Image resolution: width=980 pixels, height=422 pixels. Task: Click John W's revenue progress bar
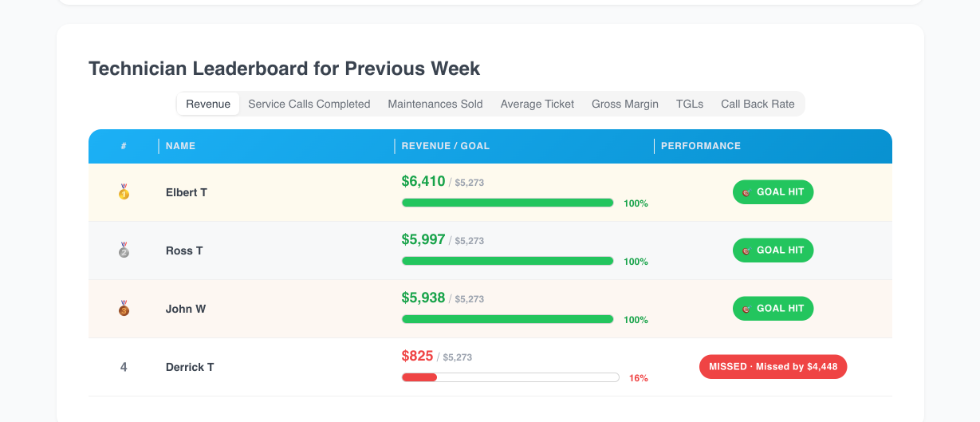(x=507, y=320)
